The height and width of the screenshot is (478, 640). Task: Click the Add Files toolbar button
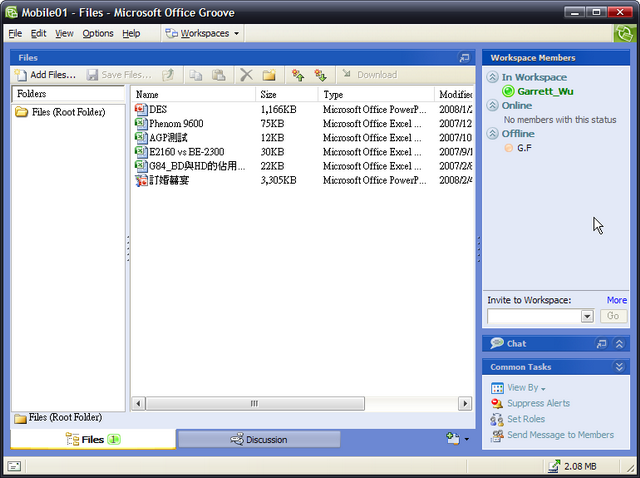pyautogui.click(x=45, y=75)
